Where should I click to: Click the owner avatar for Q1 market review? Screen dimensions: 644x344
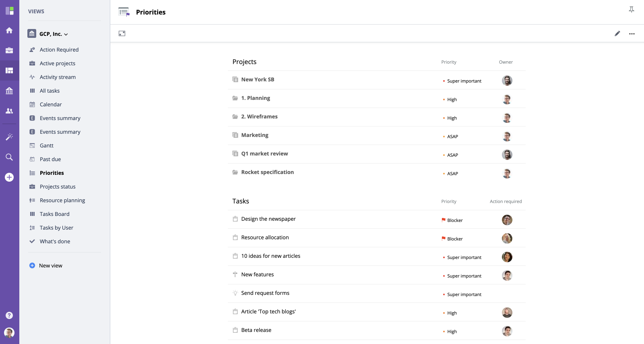507,155
